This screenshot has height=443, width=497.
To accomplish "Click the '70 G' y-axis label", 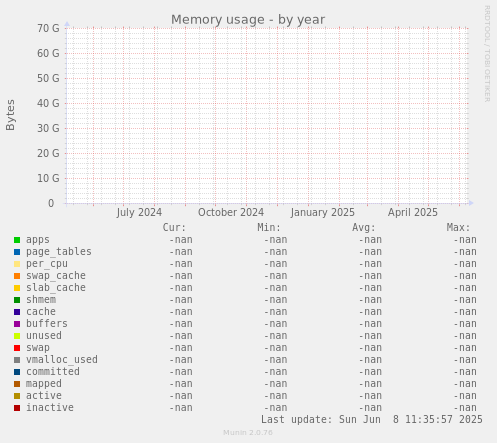I will (48, 28).
